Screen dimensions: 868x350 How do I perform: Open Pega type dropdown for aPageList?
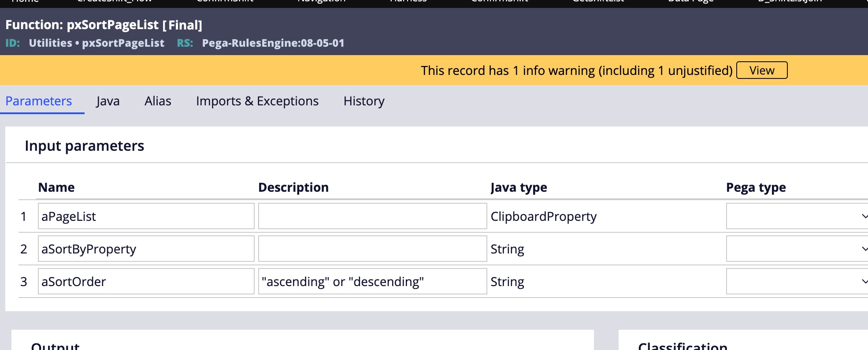click(797, 216)
